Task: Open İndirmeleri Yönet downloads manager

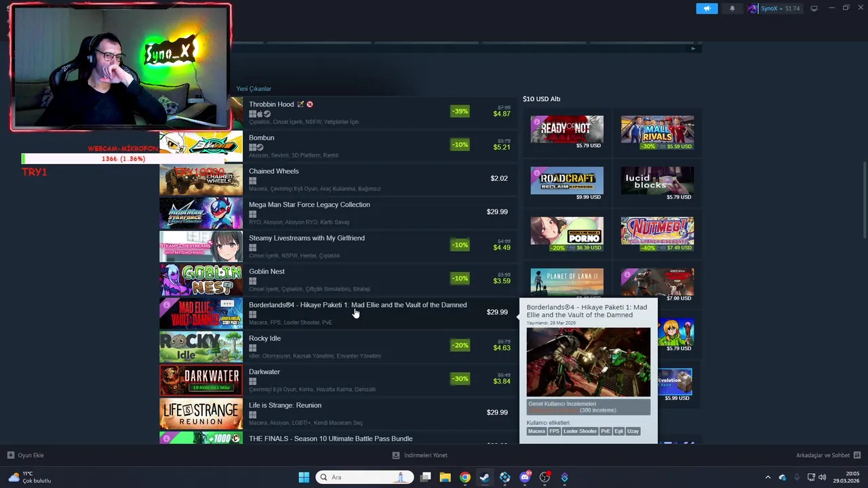Action: 420,455
